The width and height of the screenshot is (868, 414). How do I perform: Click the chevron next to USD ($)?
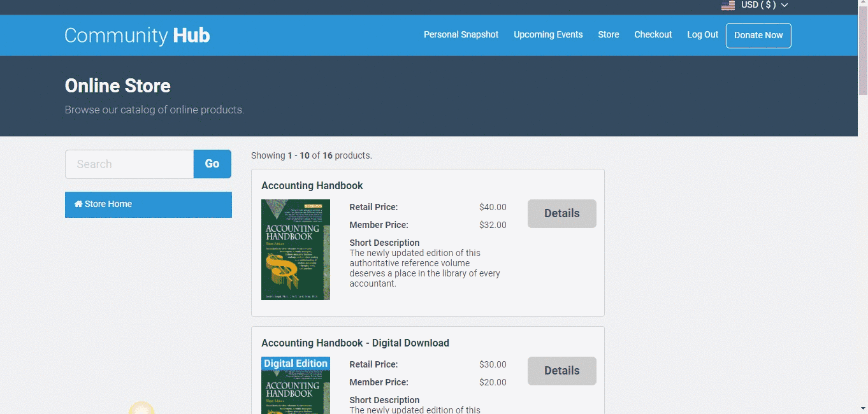(x=785, y=5)
